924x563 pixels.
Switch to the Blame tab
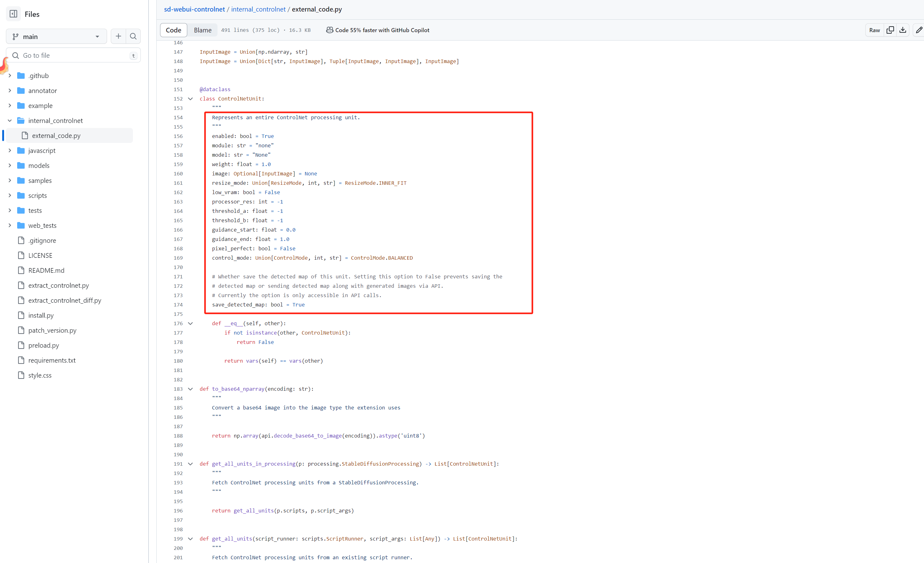tap(203, 30)
